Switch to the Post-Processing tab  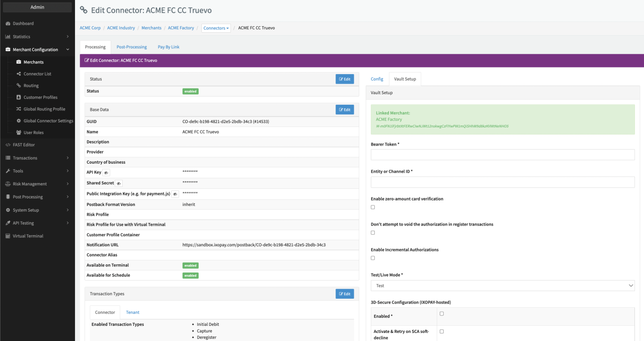click(x=131, y=47)
